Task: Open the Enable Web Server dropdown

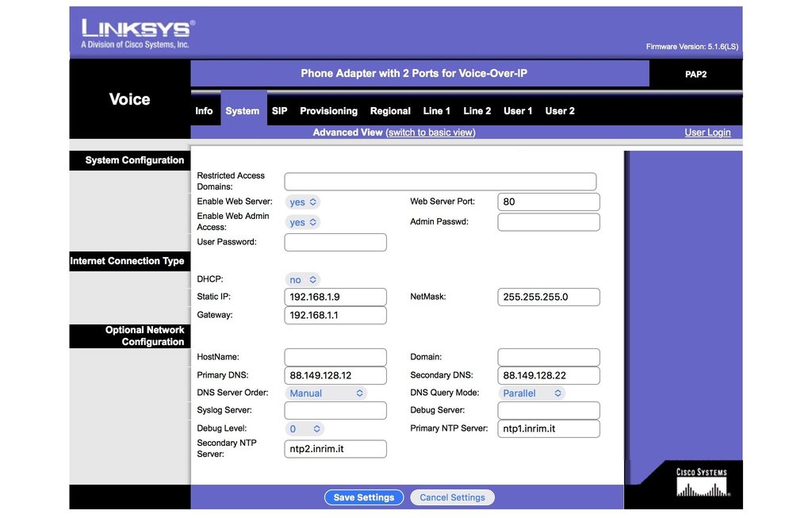Action: [x=303, y=202]
